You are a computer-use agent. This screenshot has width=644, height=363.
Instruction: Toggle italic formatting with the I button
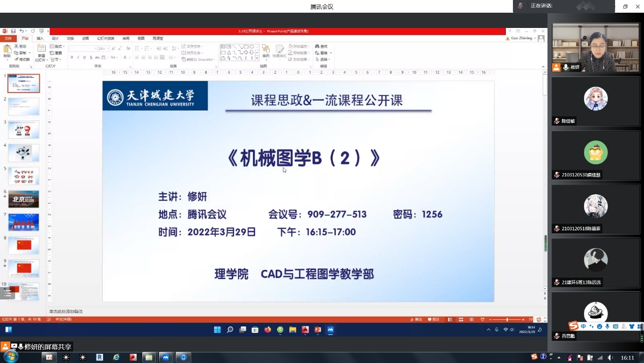tap(78, 57)
